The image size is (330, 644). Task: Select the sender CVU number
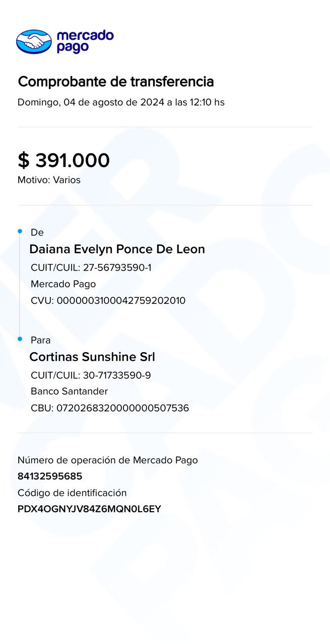(x=108, y=301)
